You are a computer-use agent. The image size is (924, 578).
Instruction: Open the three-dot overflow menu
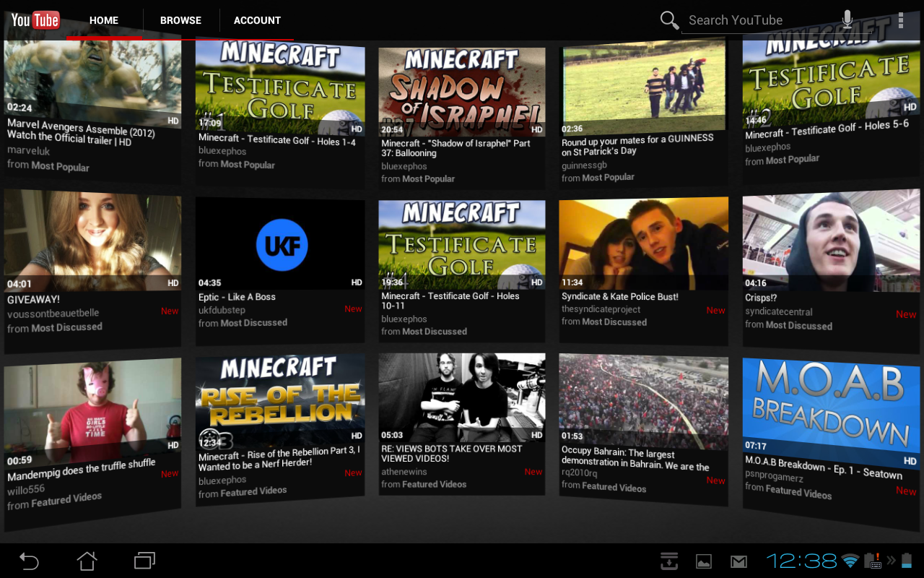(900, 20)
